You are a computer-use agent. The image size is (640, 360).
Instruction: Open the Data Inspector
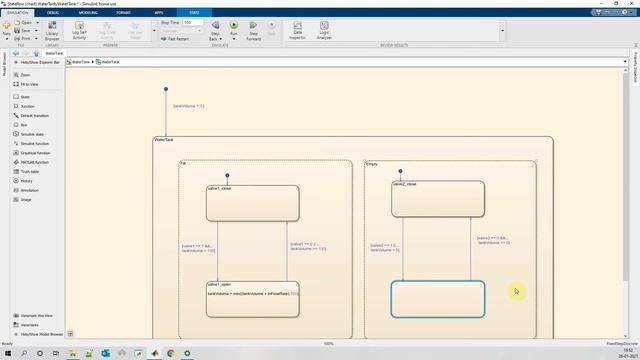[x=298, y=31]
